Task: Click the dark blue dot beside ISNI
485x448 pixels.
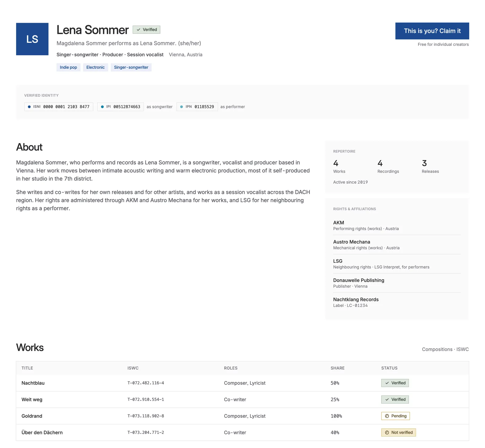Action: [x=29, y=107]
